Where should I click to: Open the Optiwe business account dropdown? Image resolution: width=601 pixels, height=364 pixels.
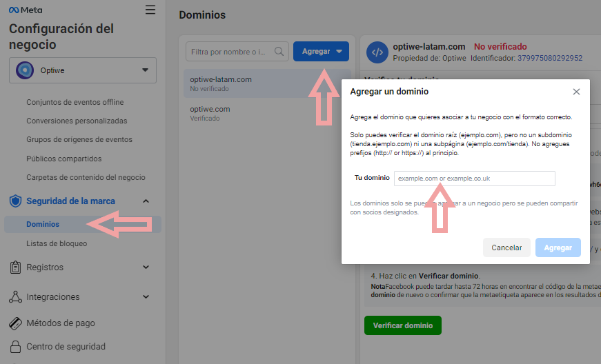(x=83, y=70)
